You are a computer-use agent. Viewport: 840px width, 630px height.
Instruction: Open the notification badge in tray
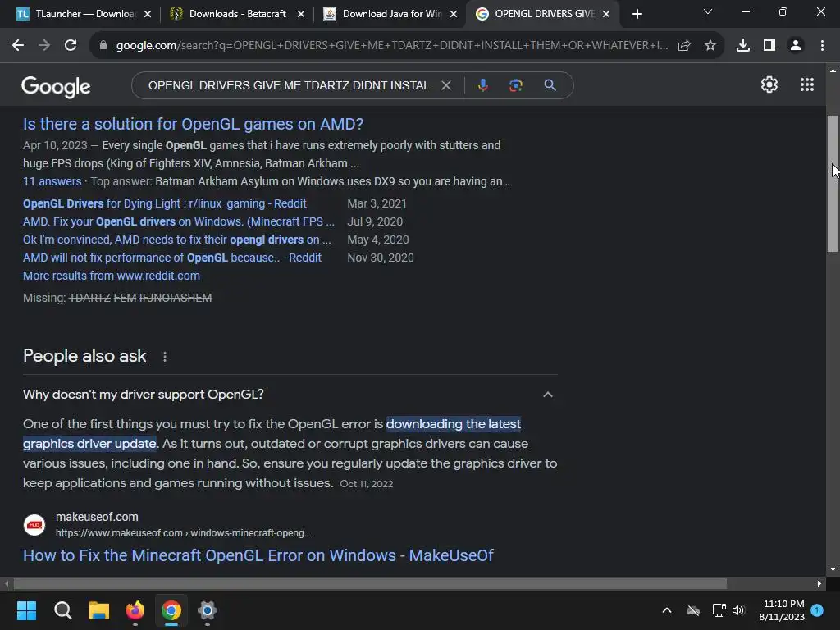point(817,610)
